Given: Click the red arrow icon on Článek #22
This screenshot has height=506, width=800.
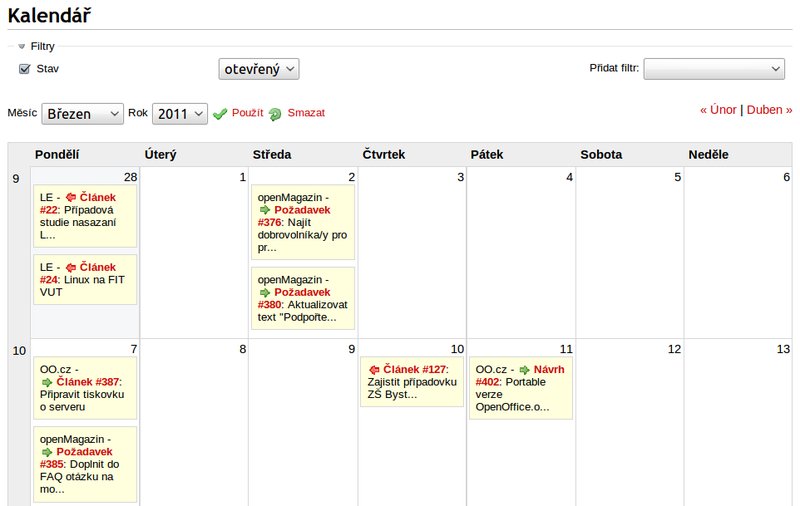Looking at the screenshot, I should (71, 197).
